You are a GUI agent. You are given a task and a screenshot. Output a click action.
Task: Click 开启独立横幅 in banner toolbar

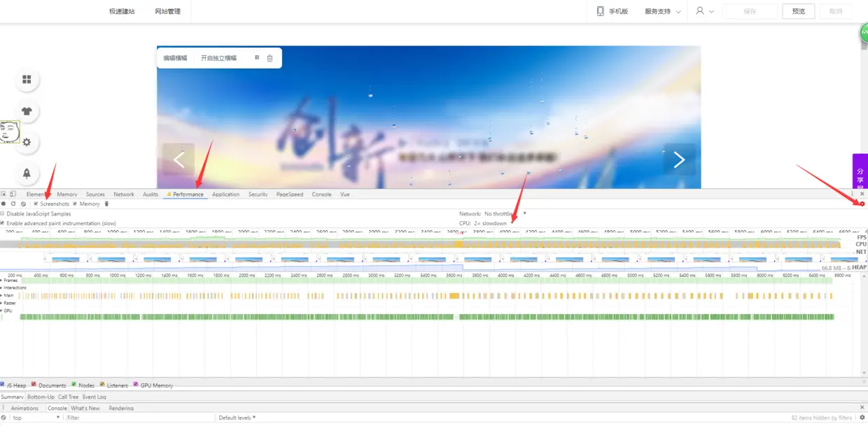coord(218,58)
